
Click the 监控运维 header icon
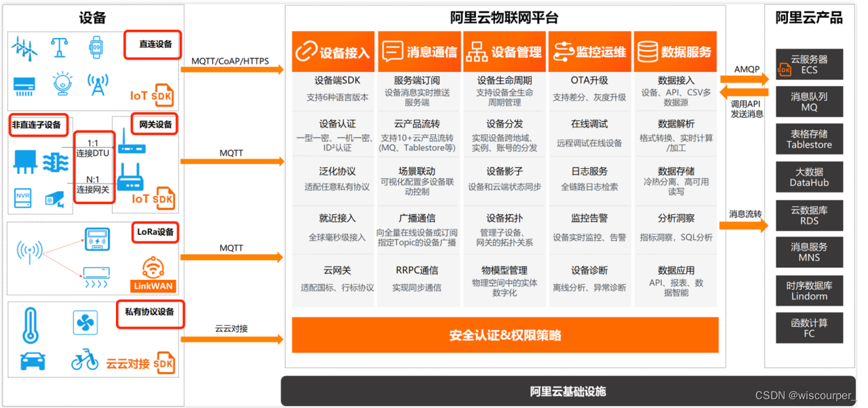(x=564, y=52)
